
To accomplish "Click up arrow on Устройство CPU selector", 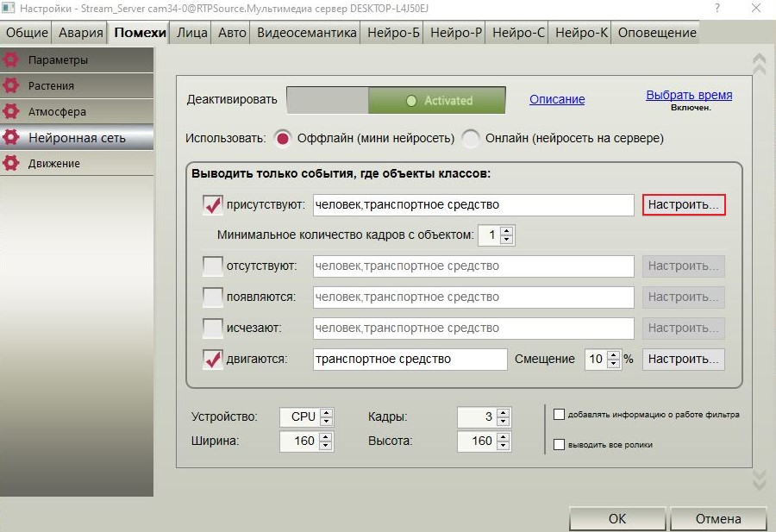I will [x=326, y=413].
